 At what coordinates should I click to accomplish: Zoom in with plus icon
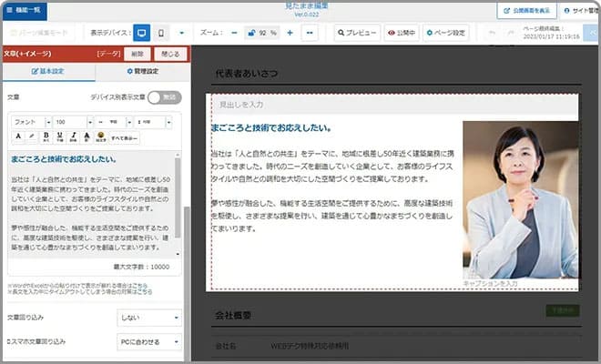pos(290,33)
